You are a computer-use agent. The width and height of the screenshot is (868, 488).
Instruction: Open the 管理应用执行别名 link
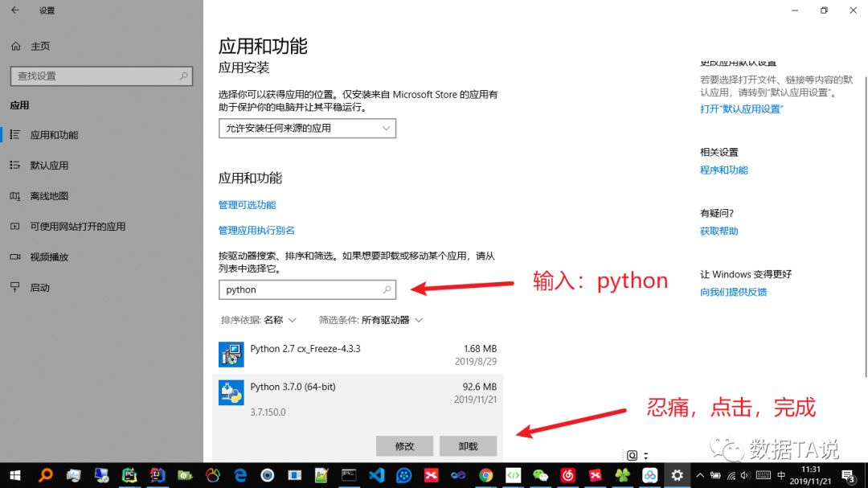[256, 231]
